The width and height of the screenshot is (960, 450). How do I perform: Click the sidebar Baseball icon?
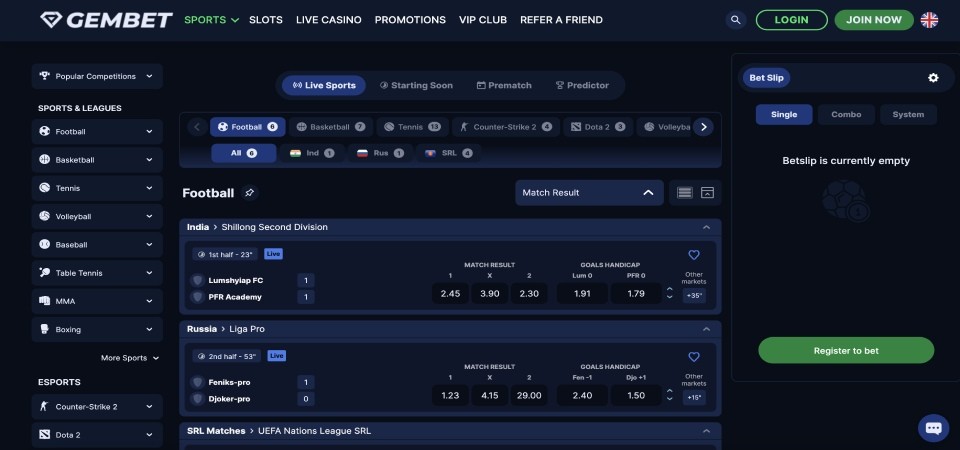(x=45, y=244)
